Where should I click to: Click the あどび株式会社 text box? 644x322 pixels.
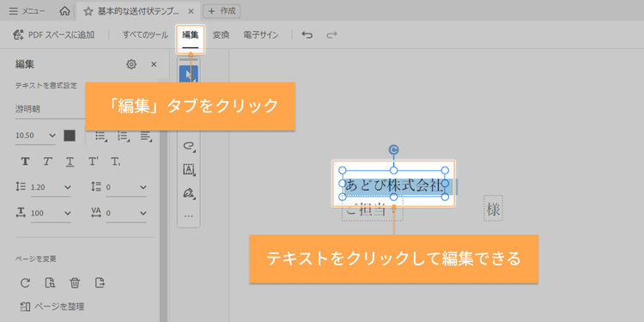393,184
